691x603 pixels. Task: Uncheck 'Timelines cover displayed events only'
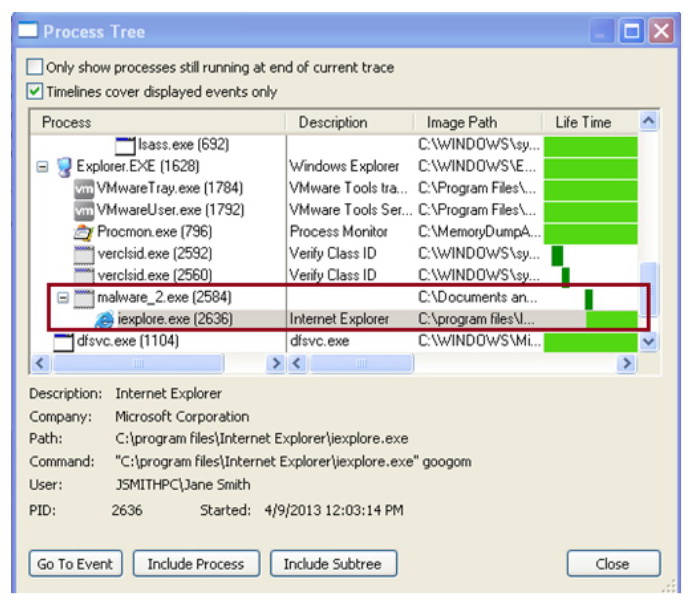click(x=34, y=92)
